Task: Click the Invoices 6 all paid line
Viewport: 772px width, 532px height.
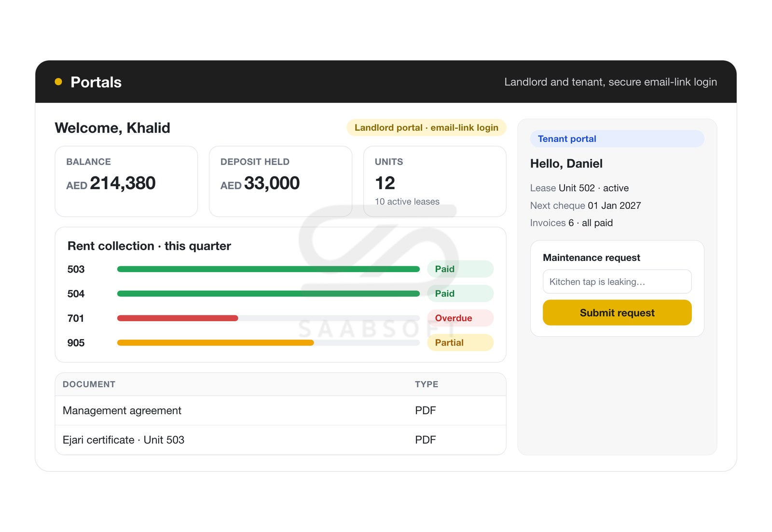Action: click(x=571, y=223)
